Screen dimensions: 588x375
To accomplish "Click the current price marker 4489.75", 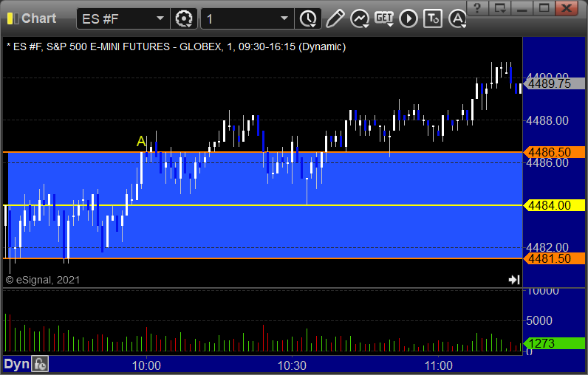I will (x=554, y=83).
